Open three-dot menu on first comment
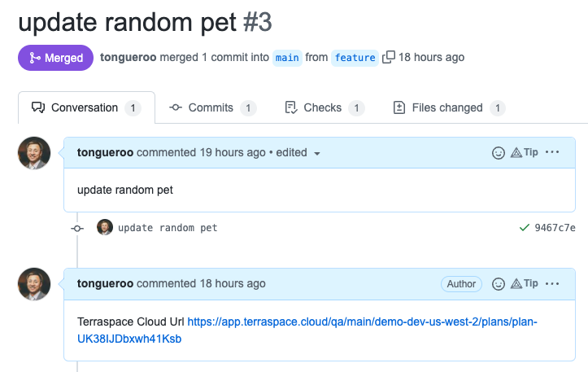This screenshot has height=372, width=588. point(552,152)
